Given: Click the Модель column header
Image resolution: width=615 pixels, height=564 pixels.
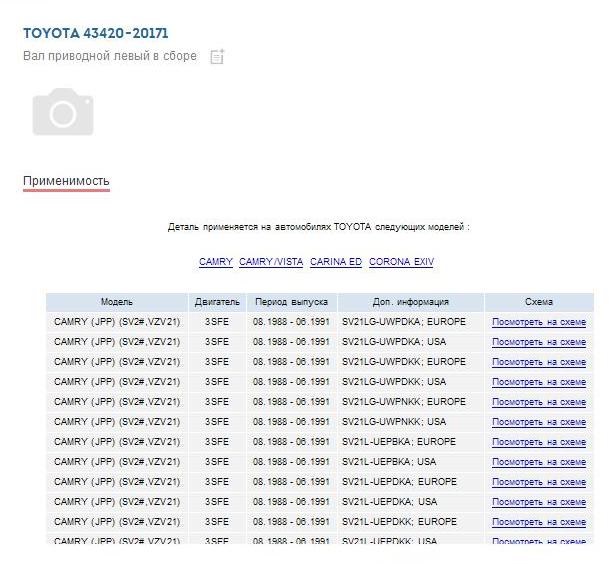Looking at the screenshot, I should 116,302.
